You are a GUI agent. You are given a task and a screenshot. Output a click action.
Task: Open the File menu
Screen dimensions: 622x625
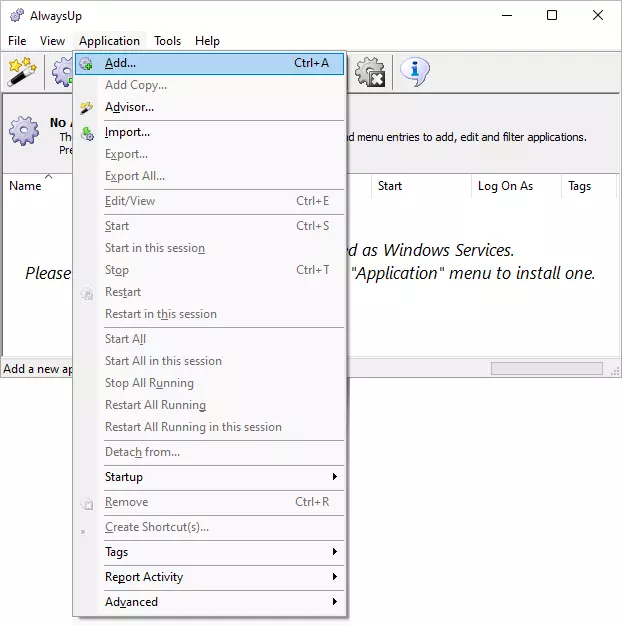point(17,41)
